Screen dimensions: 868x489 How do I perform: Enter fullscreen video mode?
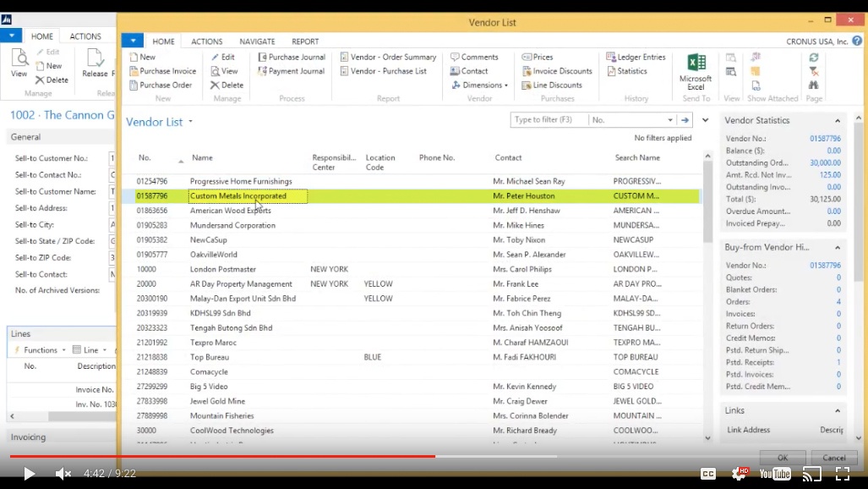coord(843,474)
